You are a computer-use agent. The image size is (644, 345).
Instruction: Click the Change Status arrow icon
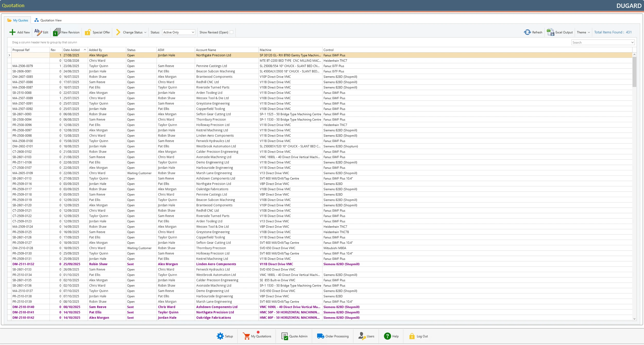coord(118,32)
